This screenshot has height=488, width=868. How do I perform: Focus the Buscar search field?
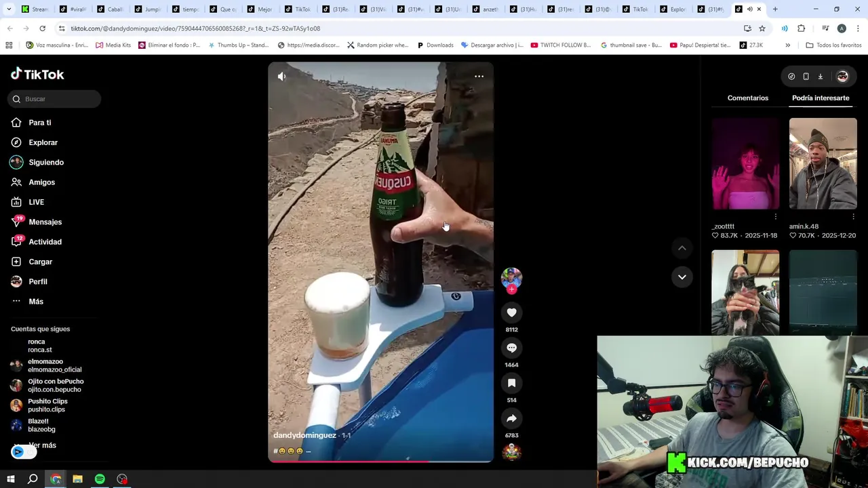tap(54, 99)
